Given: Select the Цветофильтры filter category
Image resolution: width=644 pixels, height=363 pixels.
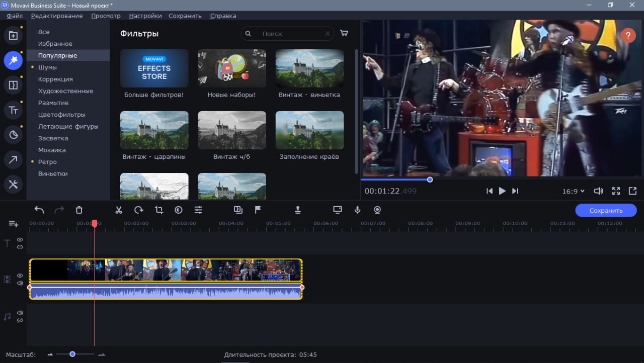Looking at the screenshot, I should point(61,115).
